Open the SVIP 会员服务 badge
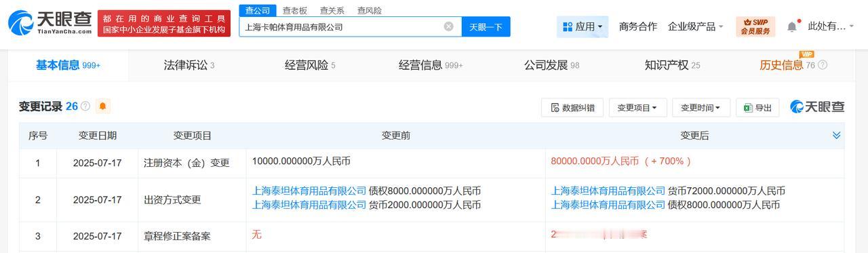This screenshot has width=868, height=253. point(755,26)
